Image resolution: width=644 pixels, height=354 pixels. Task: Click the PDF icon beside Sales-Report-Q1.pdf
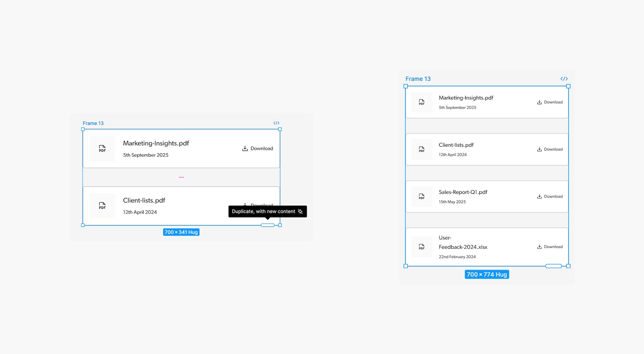pos(421,196)
